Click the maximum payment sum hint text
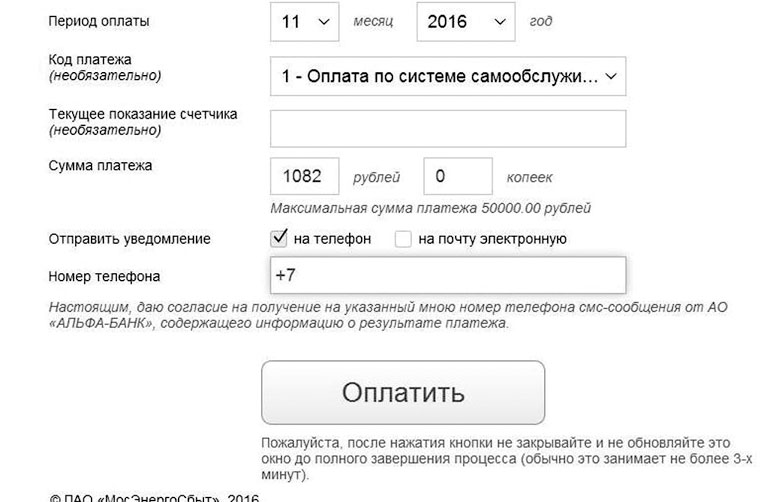 pyautogui.click(x=430, y=208)
